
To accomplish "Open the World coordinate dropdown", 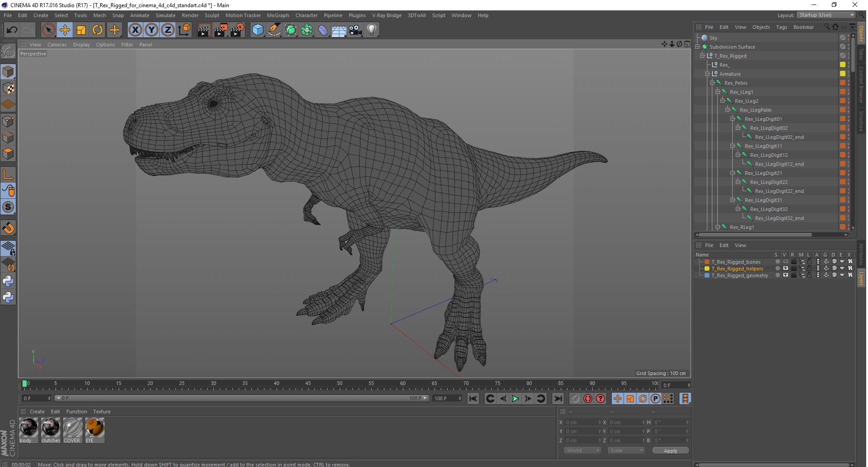I will 582,450.
